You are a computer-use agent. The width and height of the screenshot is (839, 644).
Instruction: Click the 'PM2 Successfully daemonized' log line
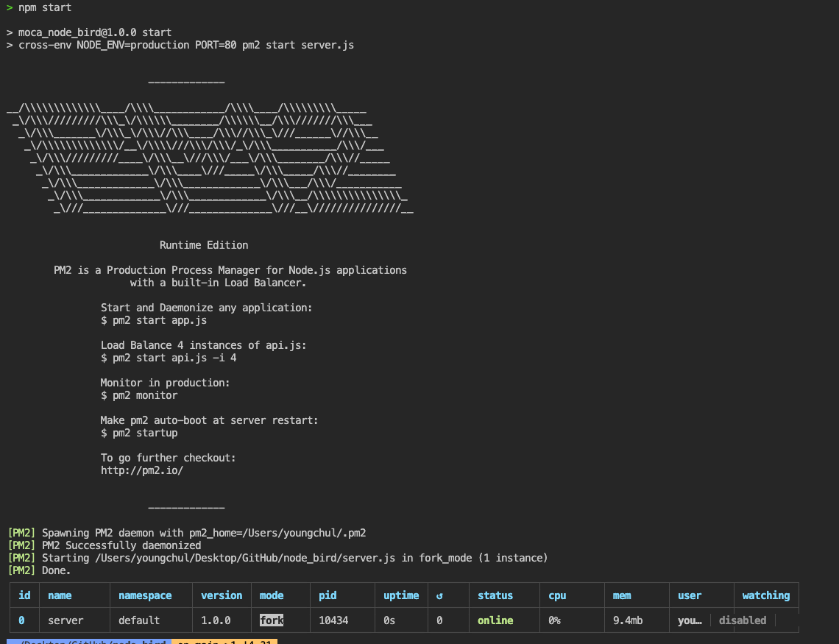pos(105,545)
